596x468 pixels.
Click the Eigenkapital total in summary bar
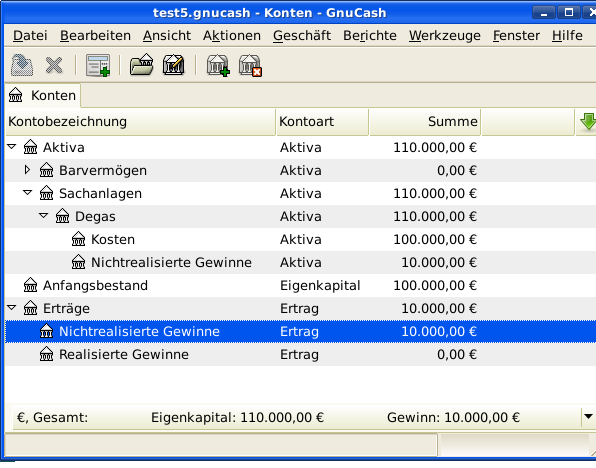(x=237, y=417)
